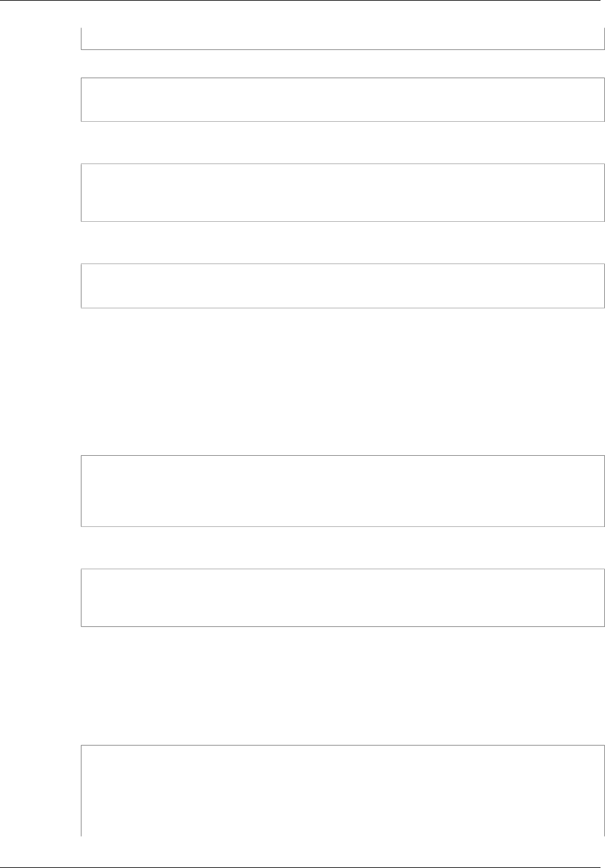Click the fourth empty box above the wide blank gap
The width and height of the screenshot is (605, 868).
(x=343, y=286)
